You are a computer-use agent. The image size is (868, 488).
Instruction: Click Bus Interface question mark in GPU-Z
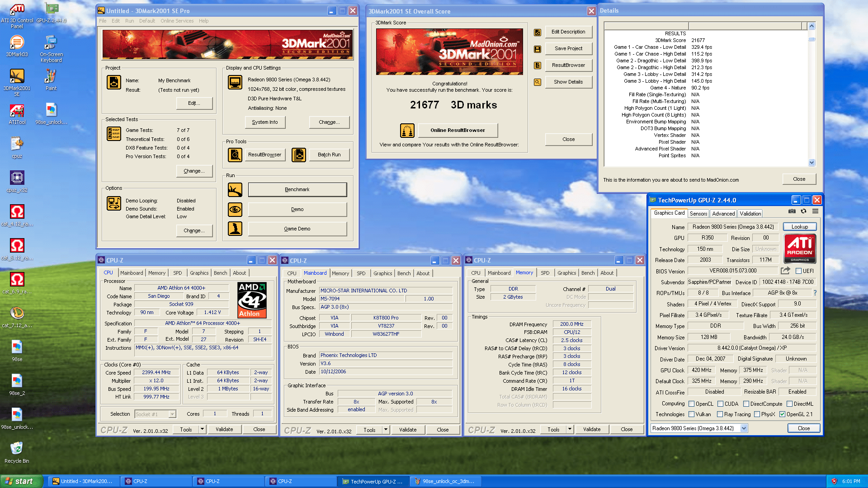click(x=815, y=293)
